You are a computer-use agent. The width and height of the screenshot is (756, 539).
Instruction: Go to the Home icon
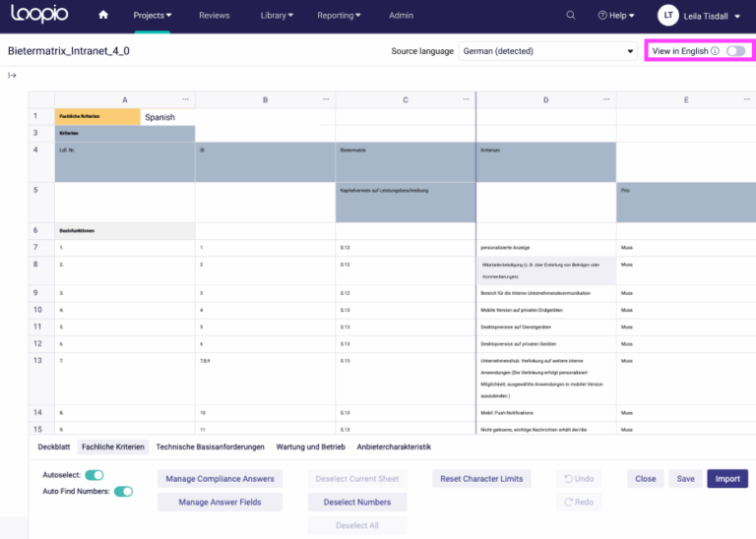[103, 15]
